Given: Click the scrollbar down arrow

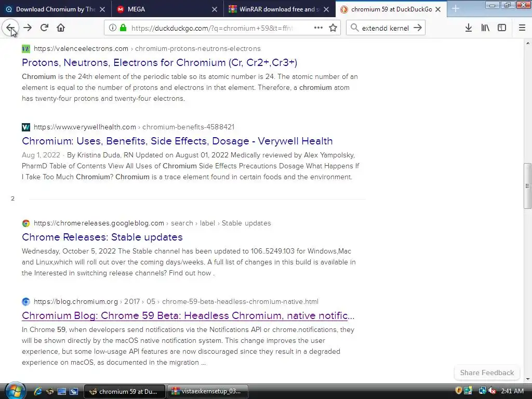Looking at the screenshot, I should tap(527, 379).
